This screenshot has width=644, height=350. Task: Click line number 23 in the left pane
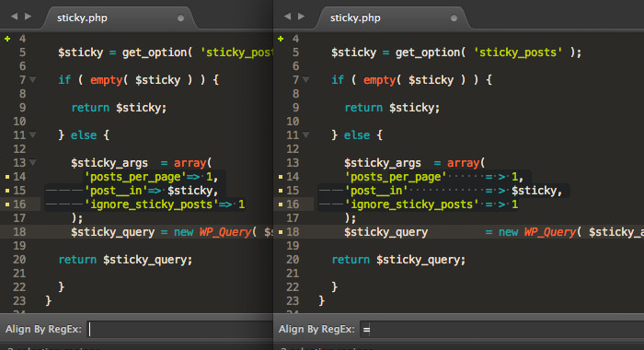click(19, 301)
